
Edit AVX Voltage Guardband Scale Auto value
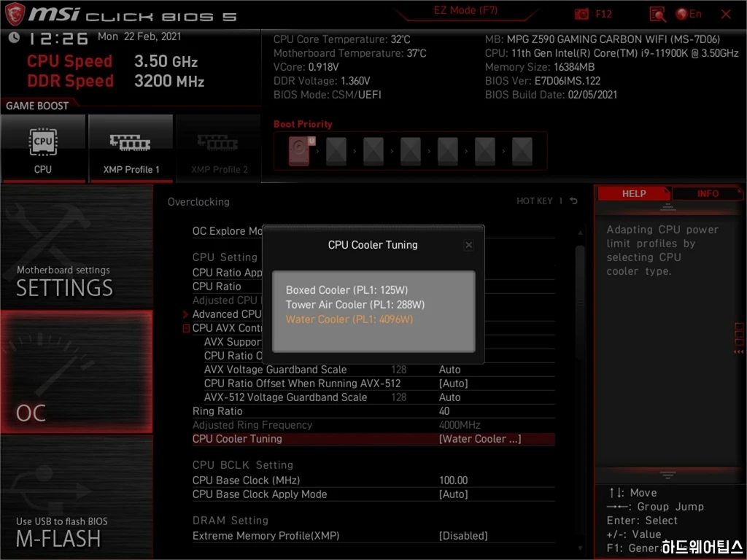(x=449, y=370)
